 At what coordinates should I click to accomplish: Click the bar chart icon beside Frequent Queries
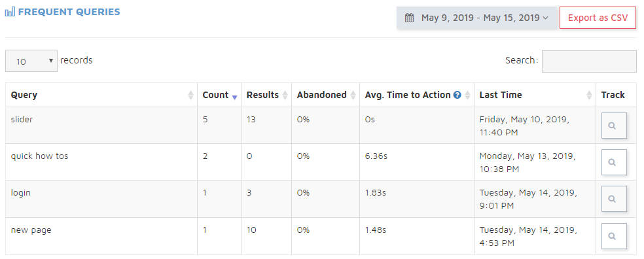[10, 12]
